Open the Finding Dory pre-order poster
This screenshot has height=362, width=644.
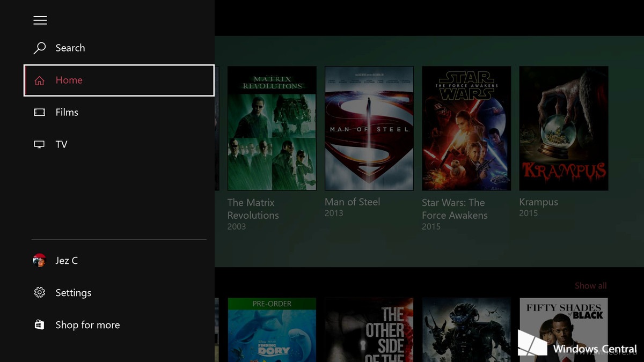[272, 330]
